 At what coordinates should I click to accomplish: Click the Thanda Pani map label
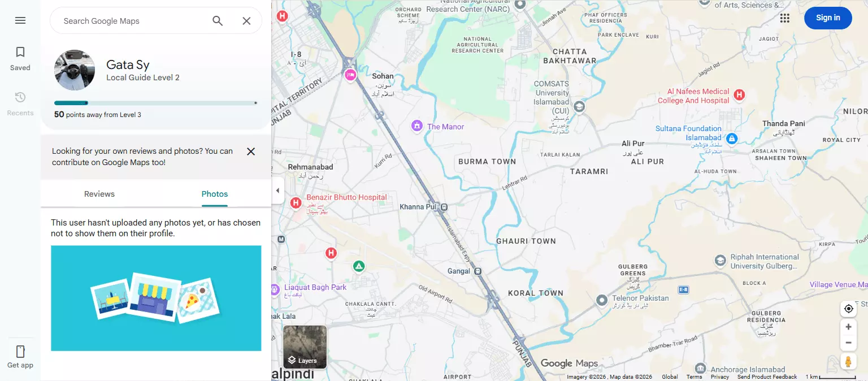[x=784, y=123]
